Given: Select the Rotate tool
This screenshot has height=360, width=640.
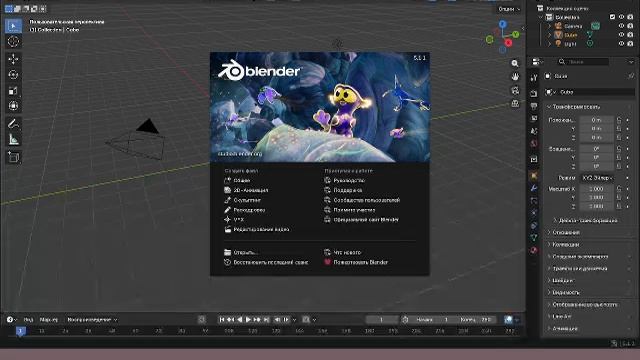Looking at the screenshot, I should (13, 75).
